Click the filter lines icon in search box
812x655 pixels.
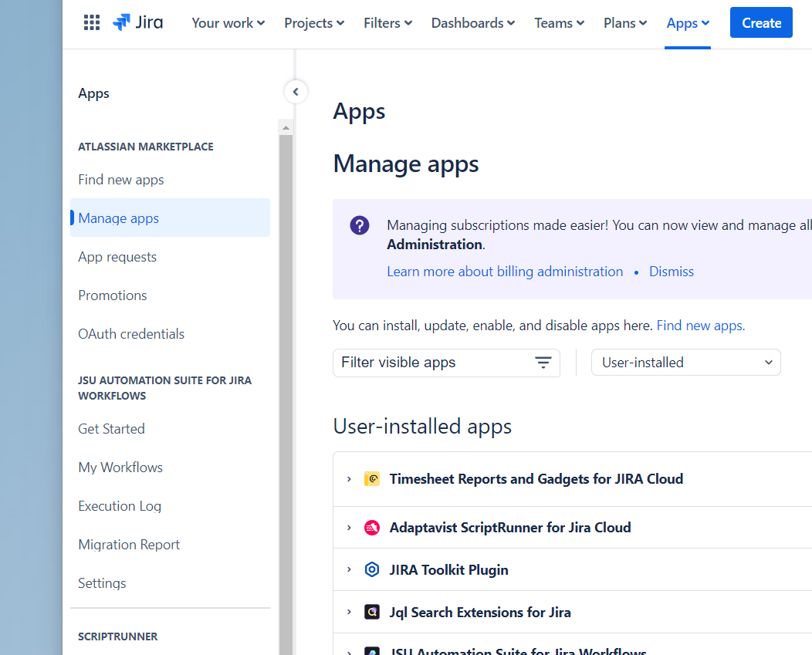pos(543,363)
